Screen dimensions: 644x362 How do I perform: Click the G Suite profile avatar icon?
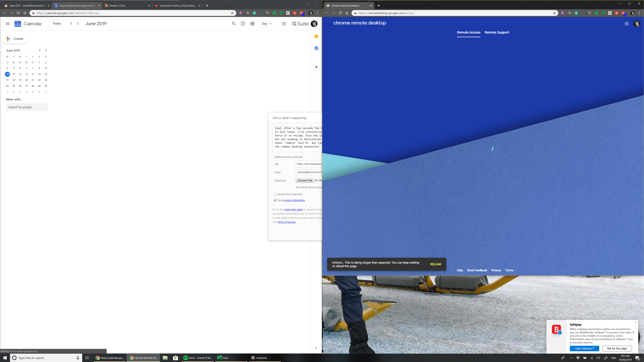[314, 23]
